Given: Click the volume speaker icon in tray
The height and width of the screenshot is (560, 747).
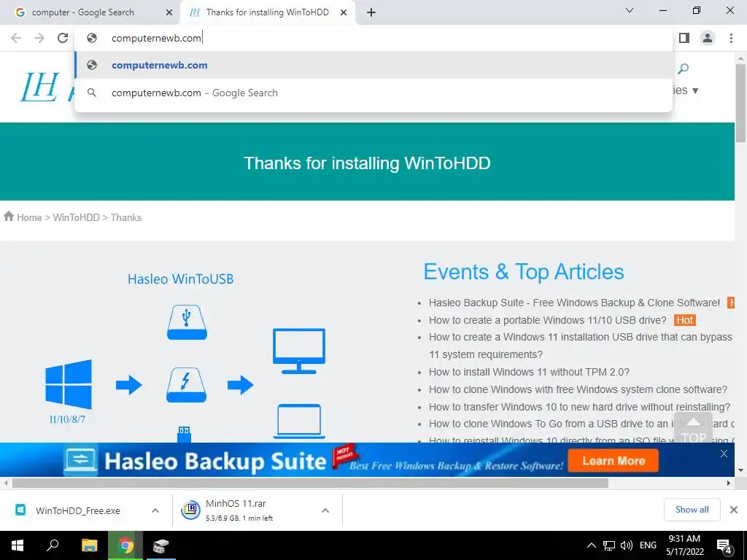Looking at the screenshot, I should click(x=627, y=545).
